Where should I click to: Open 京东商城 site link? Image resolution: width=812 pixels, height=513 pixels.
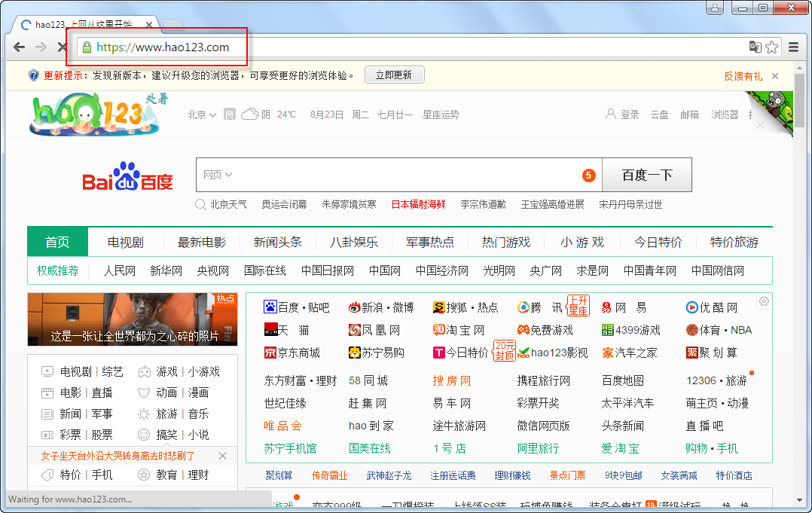292,353
